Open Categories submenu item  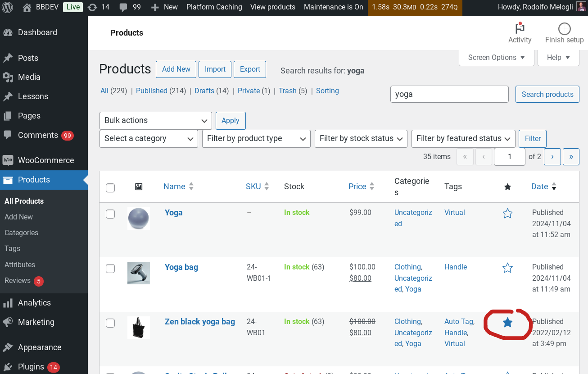pyautogui.click(x=21, y=233)
